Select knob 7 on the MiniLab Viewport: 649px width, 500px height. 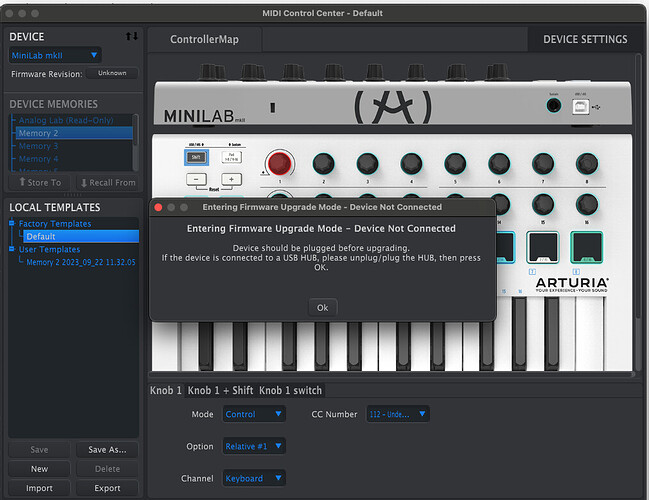[543, 163]
